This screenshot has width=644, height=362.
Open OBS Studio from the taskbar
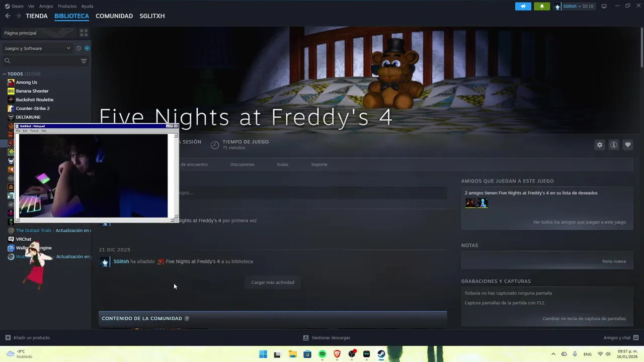(352, 354)
